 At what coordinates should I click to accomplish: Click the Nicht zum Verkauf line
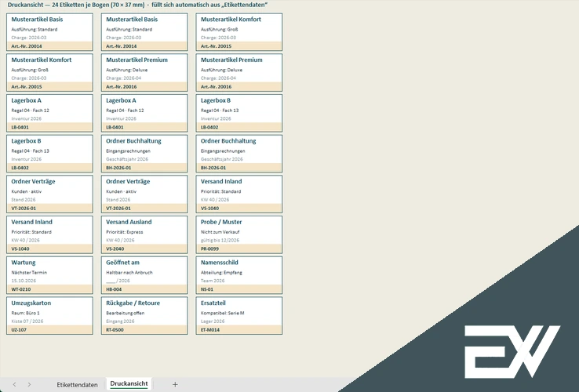pyautogui.click(x=220, y=232)
